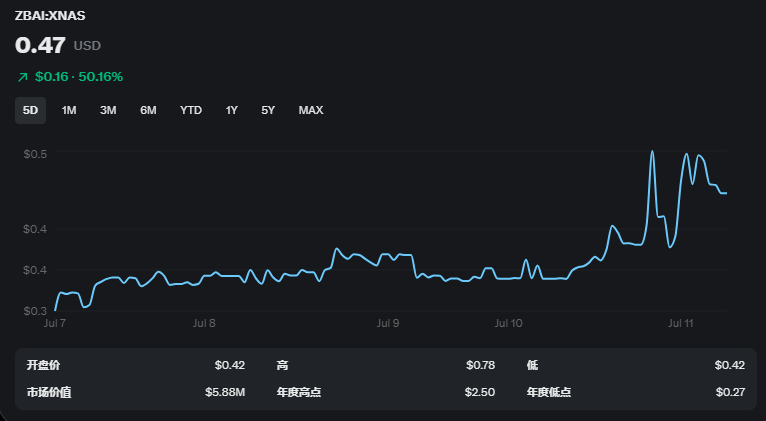The width and height of the screenshot is (766, 421).
Task: Click the $0.16 · 50.16% change text
Action: tap(79, 77)
